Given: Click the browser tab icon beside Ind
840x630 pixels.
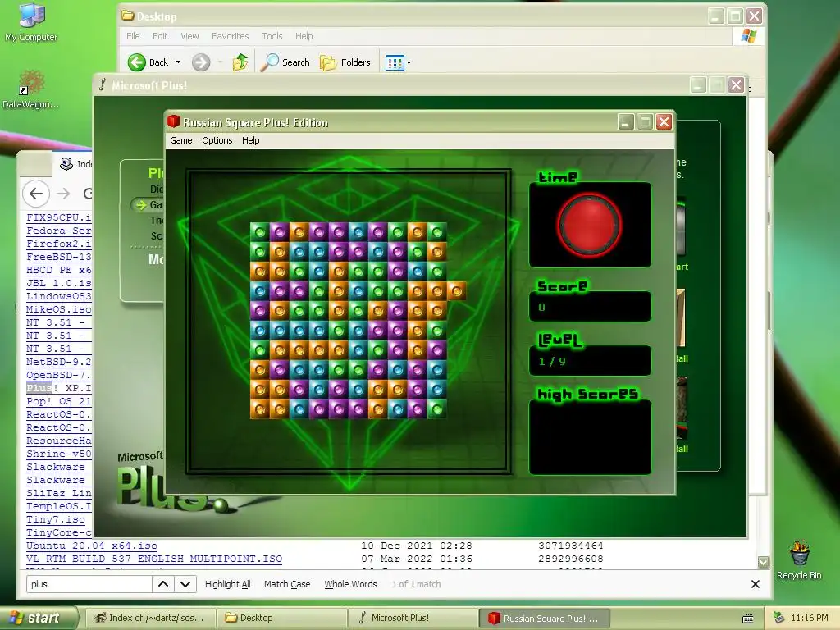Looking at the screenshot, I should tap(66, 164).
